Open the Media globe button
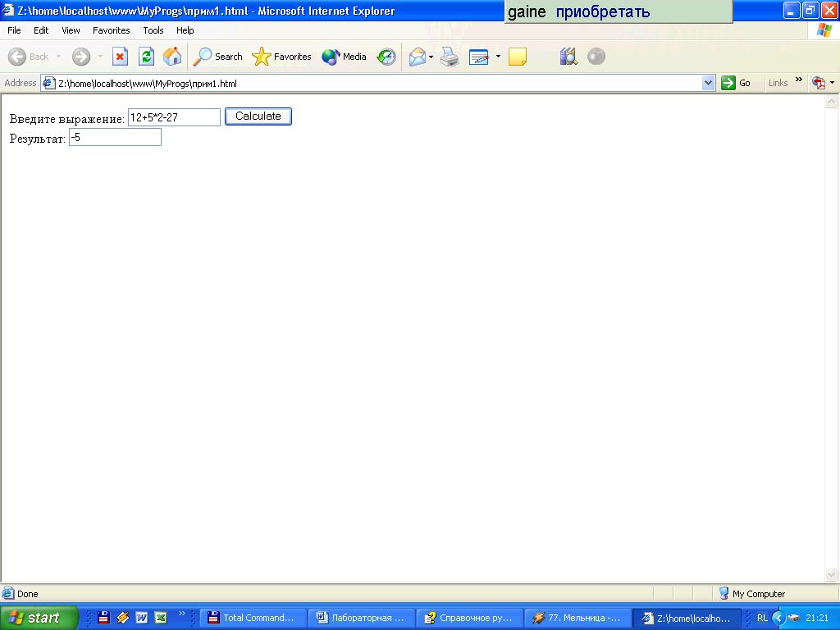The height and width of the screenshot is (630, 840). [x=344, y=57]
